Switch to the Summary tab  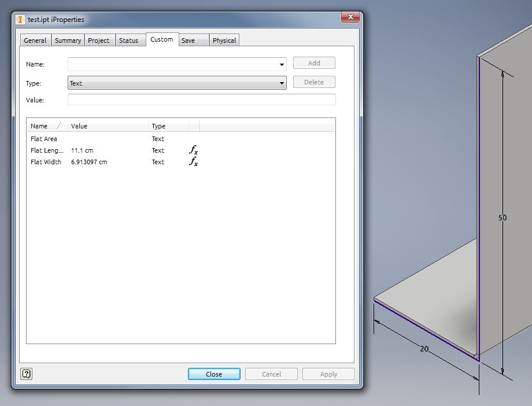pos(68,40)
